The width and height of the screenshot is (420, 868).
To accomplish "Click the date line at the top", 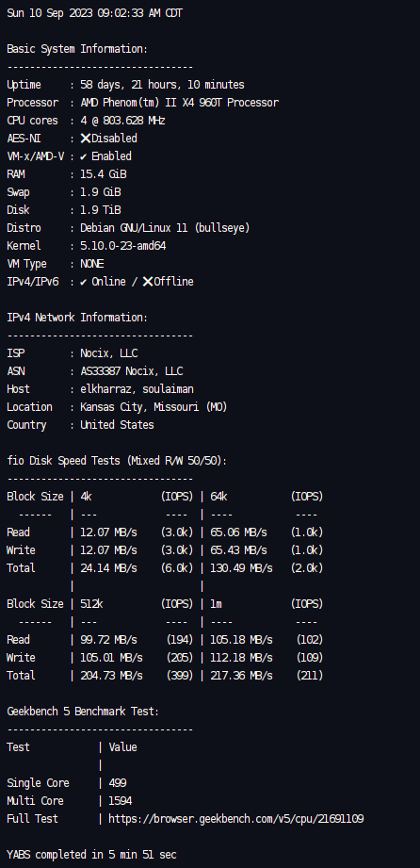I will coord(94,13).
